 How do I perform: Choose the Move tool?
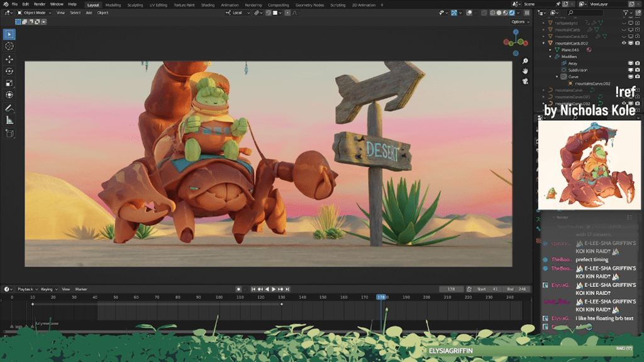pos(9,59)
